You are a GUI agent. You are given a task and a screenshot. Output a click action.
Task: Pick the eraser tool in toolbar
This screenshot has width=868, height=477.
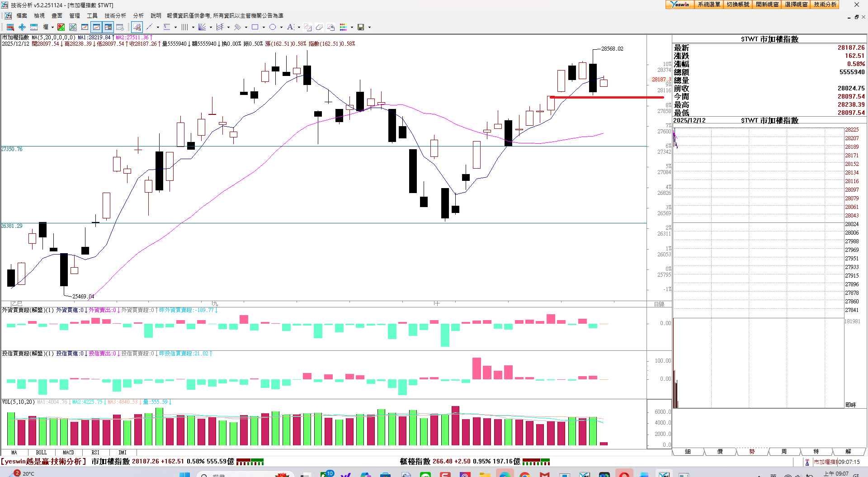pos(319,27)
